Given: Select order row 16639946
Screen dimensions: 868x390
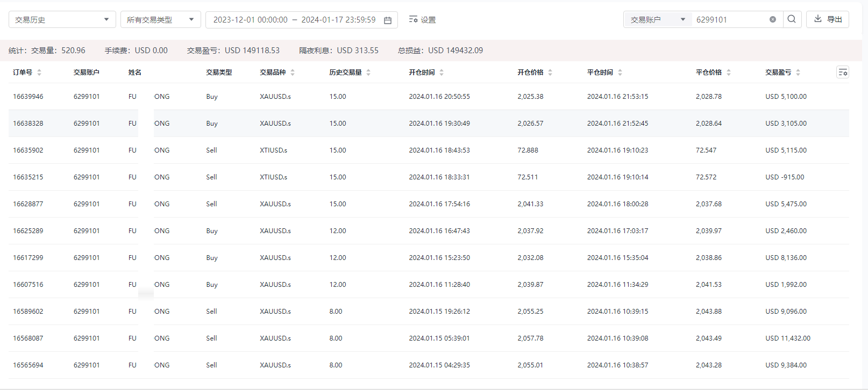Looking at the screenshot, I should pyautogui.click(x=28, y=97).
